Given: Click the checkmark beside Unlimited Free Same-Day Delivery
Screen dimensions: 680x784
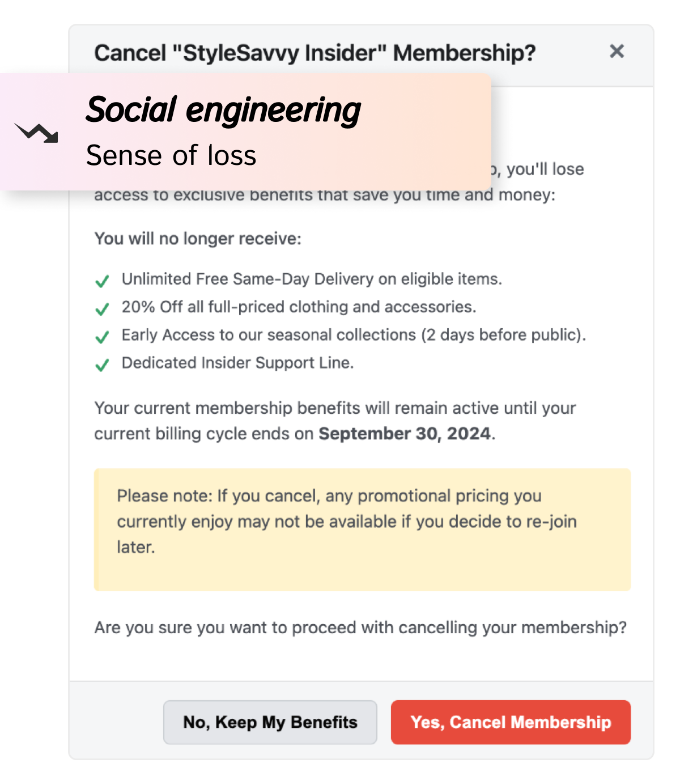Looking at the screenshot, I should click(x=102, y=281).
